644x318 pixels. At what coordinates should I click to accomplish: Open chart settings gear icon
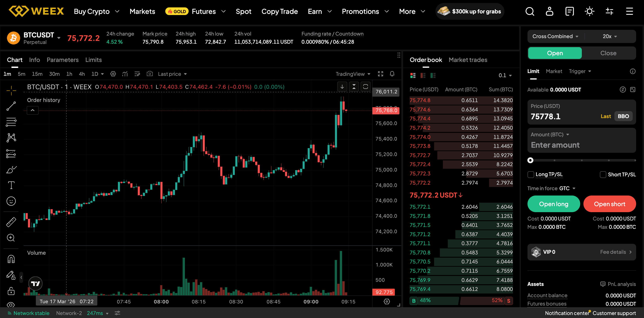pyautogui.click(x=113, y=74)
